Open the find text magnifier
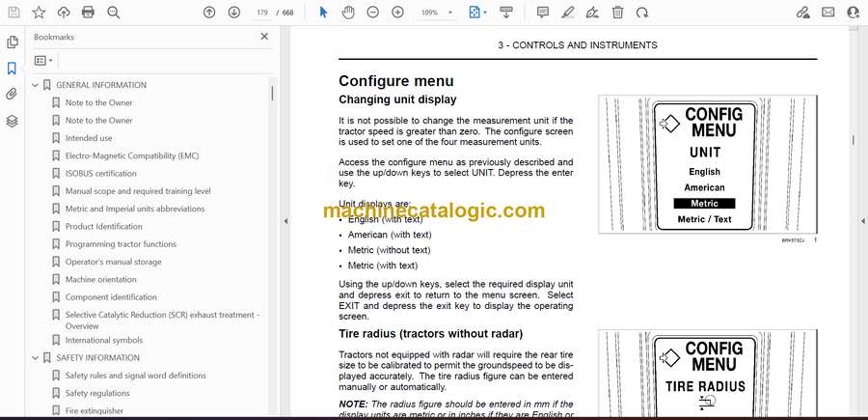The image size is (868, 420). [x=114, y=13]
